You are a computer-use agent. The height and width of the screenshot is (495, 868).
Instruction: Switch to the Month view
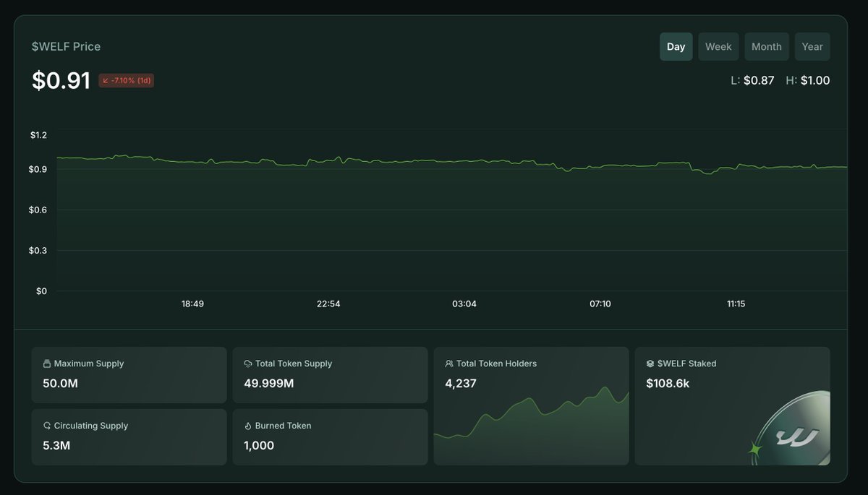click(767, 46)
